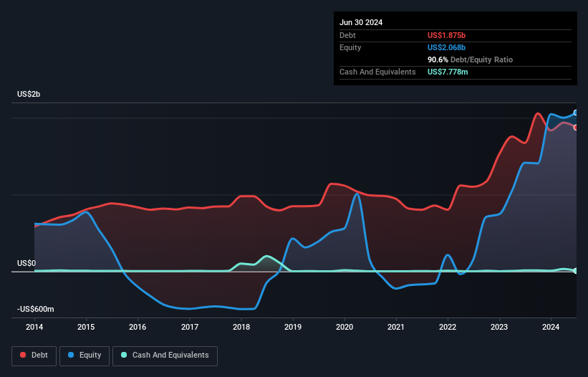Click the 2017 x-axis label

pyautogui.click(x=190, y=327)
